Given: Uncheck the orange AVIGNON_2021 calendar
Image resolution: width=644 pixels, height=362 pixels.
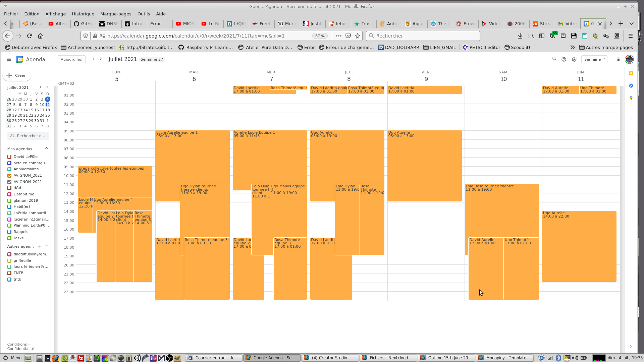Looking at the screenshot, I should [9, 176].
